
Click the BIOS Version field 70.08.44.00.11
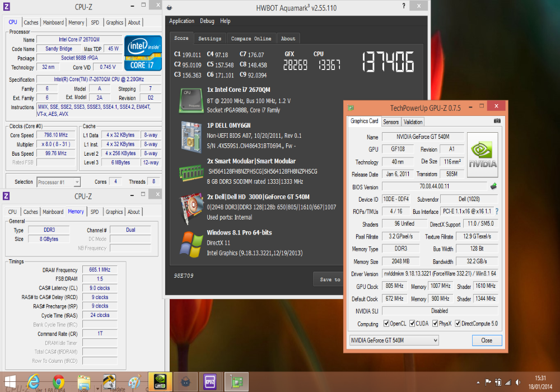coord(435,186)
